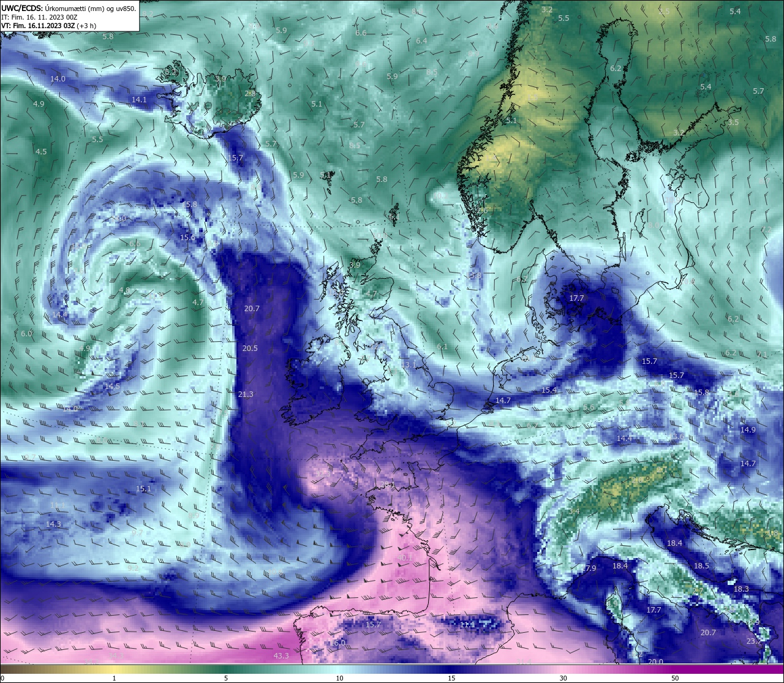
Task: Click the 15.1 value on the map
Action: pyautogui.click(x=143, y=489)
